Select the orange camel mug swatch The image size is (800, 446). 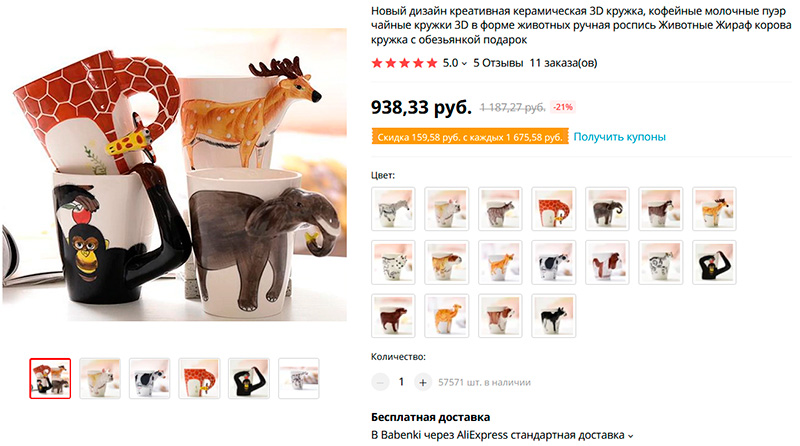[446, 316]
